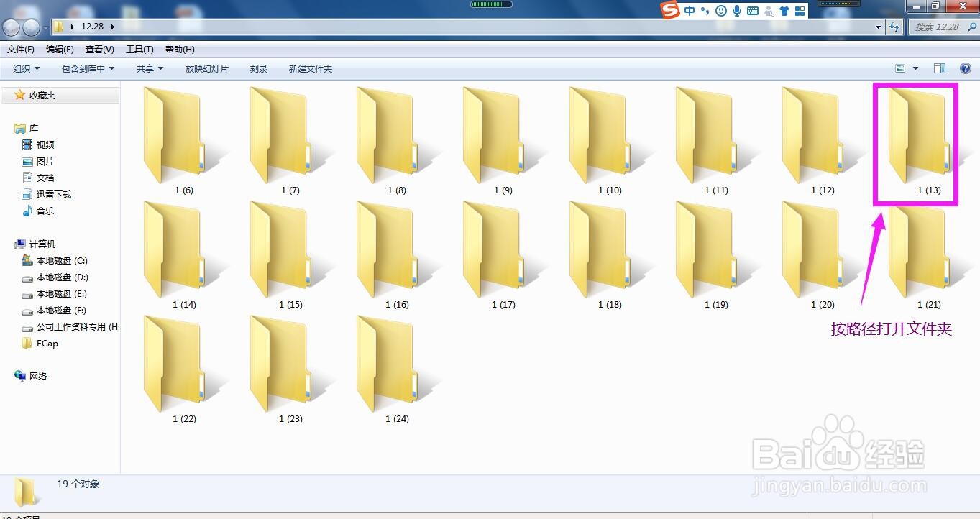Select folder 1 (20)

pos(823,254)
